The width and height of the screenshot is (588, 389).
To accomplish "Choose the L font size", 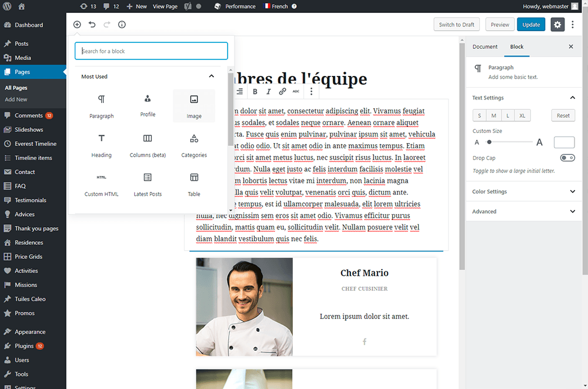I will pos(508,116).
